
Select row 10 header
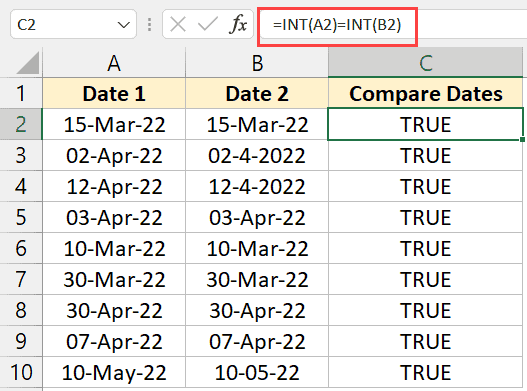click(x=21, y=372)
